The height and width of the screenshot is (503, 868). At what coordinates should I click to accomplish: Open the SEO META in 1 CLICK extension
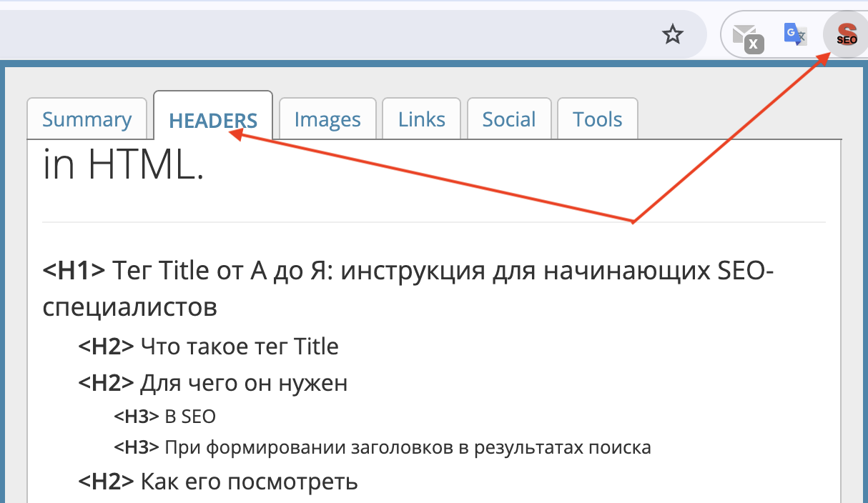click(x=845, y=33)
